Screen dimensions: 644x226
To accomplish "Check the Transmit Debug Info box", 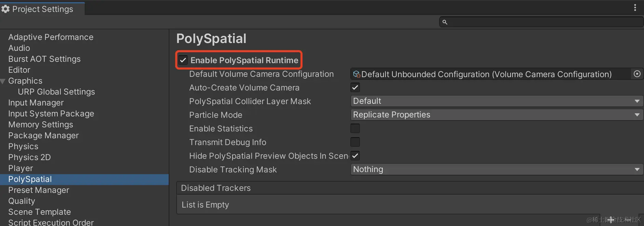I will point(355,142).
